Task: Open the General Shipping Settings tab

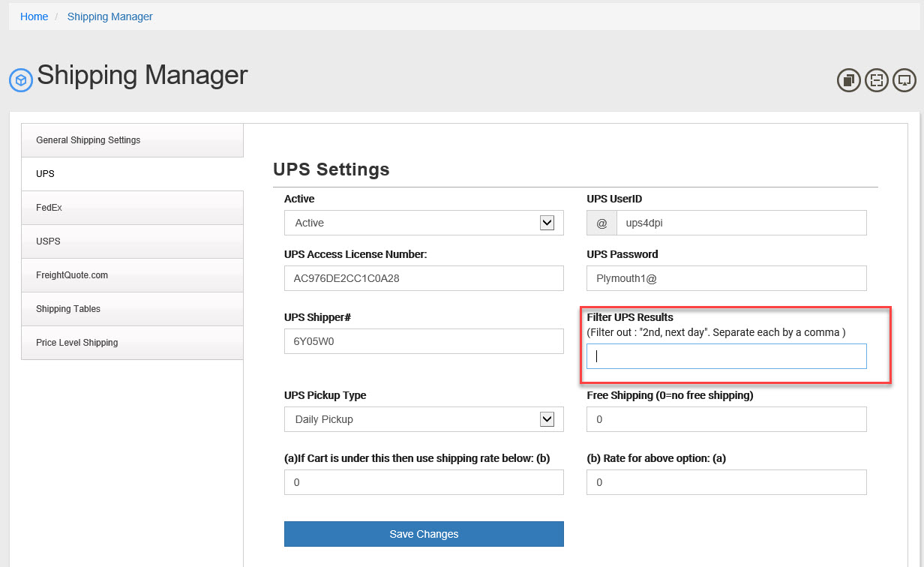Action: 132,140
